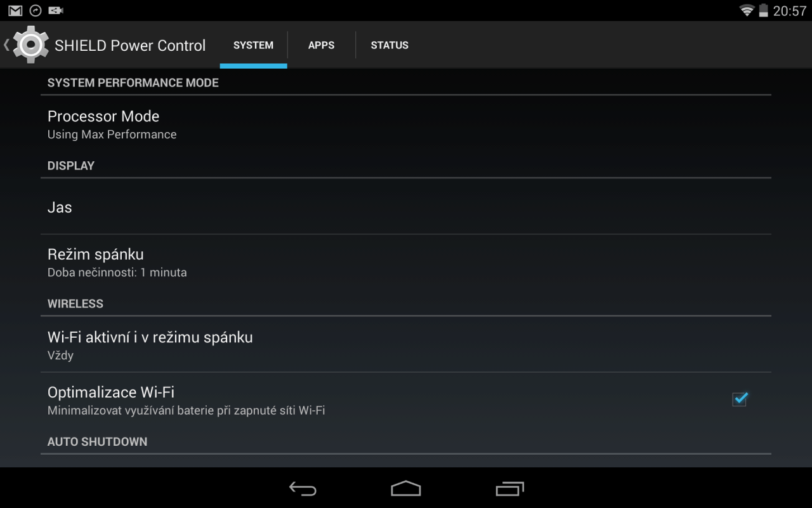Tap the Wi-Fi signal status icon
812x508 pixels.
pyautogui.click(x=747, y=10)
